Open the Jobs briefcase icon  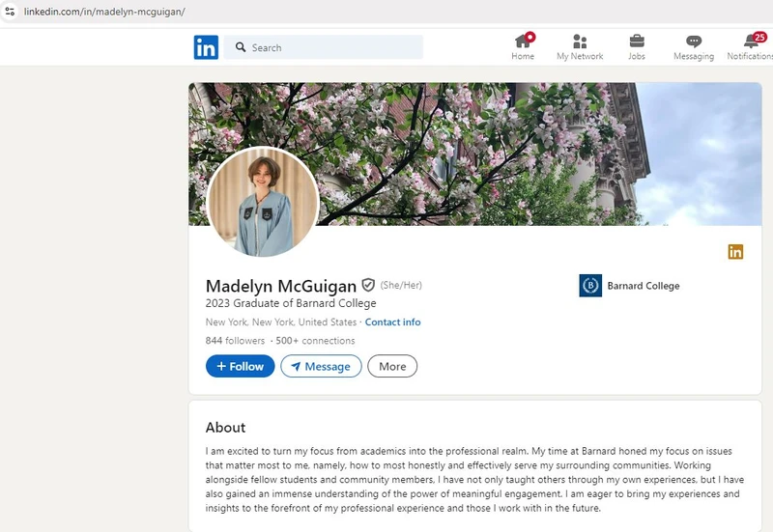(x=637, y=41)
